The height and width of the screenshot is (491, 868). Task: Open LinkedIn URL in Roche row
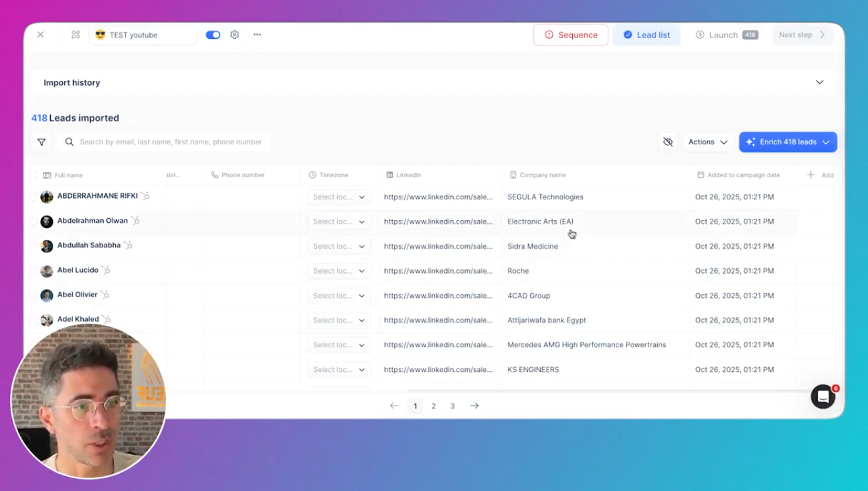pos(438,271)
